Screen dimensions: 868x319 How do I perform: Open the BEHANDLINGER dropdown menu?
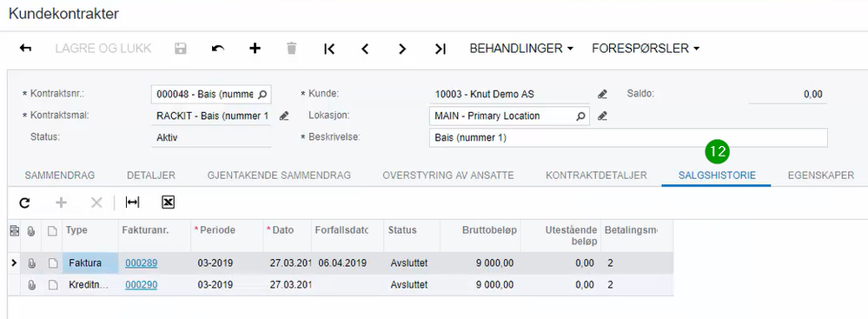pos(521,49)
